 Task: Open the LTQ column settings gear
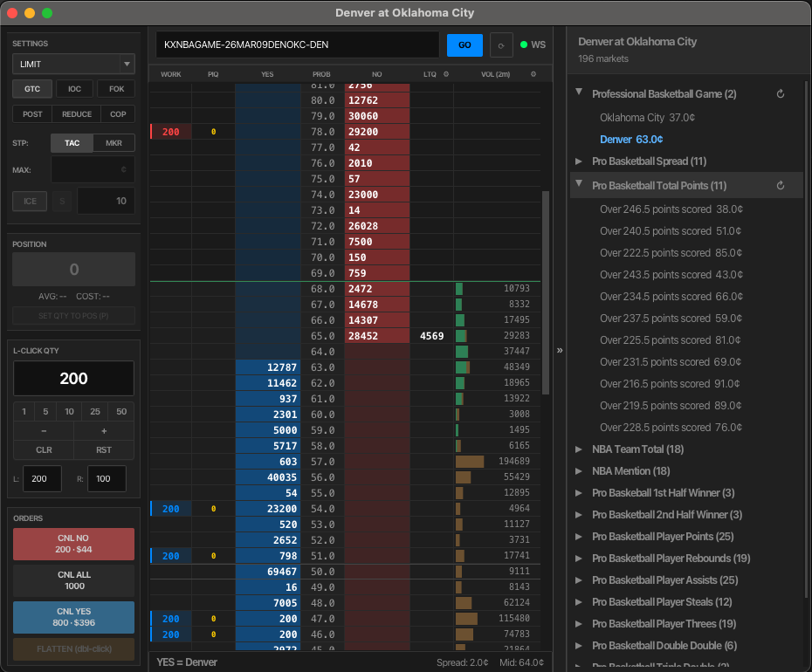coord(446,74)
